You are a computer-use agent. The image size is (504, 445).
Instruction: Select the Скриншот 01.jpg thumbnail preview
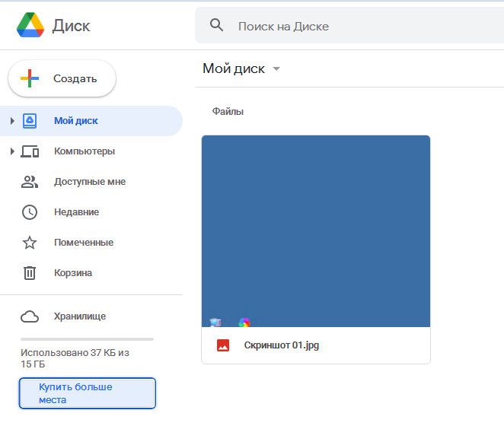point(315,231)
